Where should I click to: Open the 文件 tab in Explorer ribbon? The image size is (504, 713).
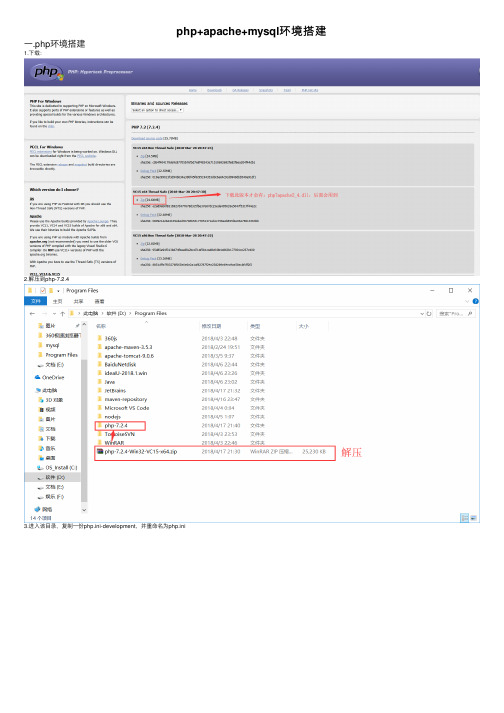click(35, 301)
